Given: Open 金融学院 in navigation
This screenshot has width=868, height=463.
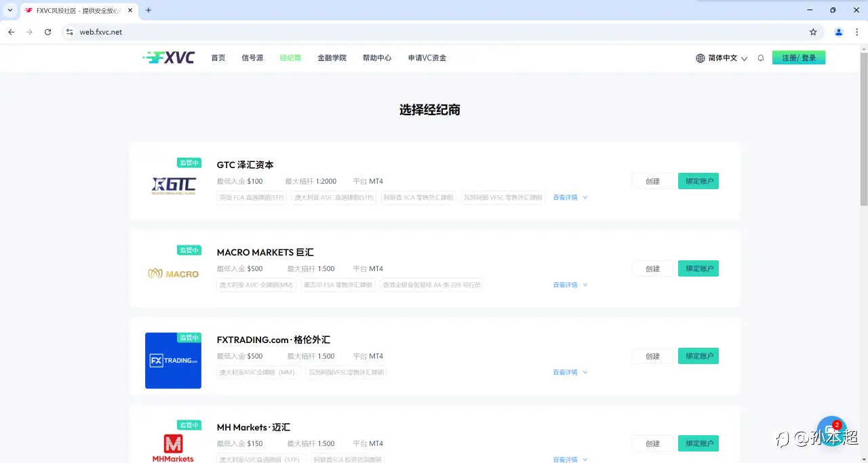Looking at the screenshot, I should [332, 58].
